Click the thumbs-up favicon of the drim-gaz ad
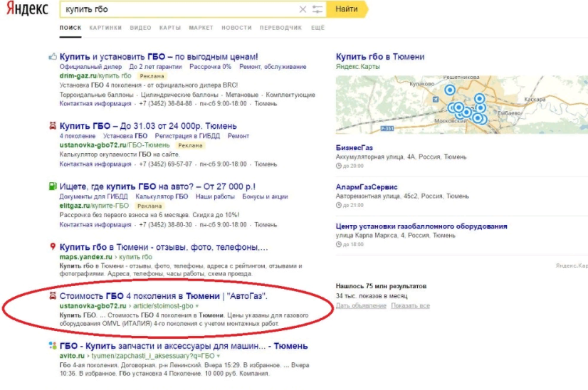The width and height of the screenshot is (588, 390). coord(53,57)
